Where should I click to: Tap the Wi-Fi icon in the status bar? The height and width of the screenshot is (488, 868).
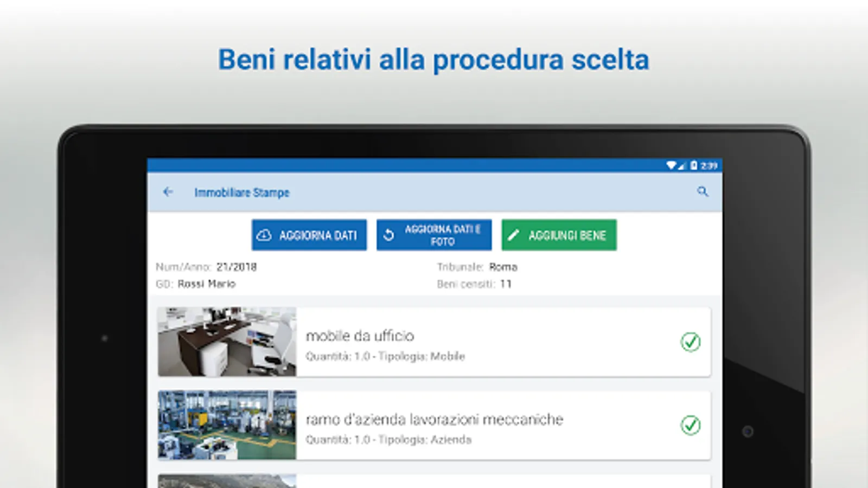[671, 165]
